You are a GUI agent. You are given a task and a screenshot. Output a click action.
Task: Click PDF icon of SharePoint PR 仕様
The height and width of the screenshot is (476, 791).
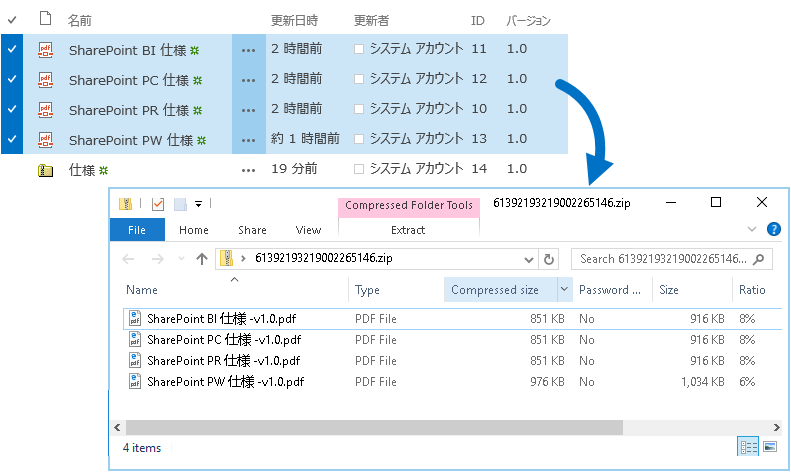pyautogui.click(x=45, y=110)
